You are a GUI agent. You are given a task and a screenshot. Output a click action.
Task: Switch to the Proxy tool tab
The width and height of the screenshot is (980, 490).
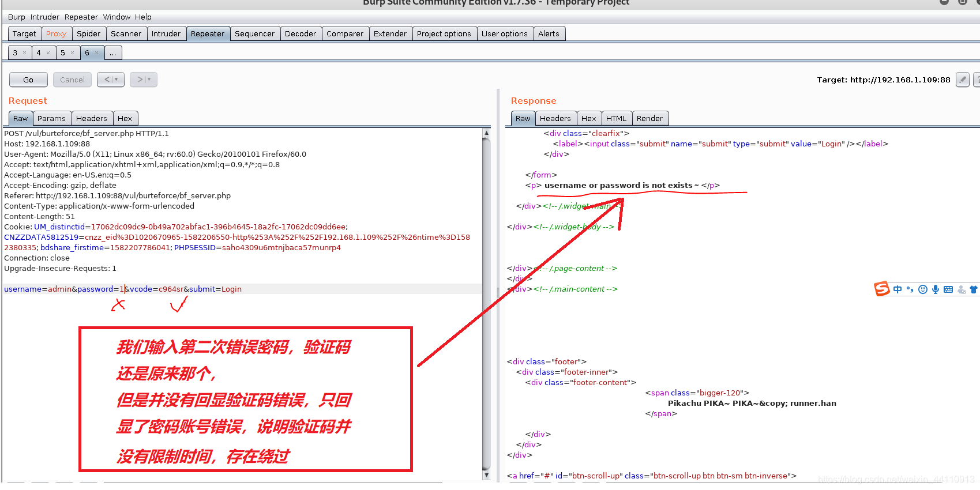click(57, 33)
